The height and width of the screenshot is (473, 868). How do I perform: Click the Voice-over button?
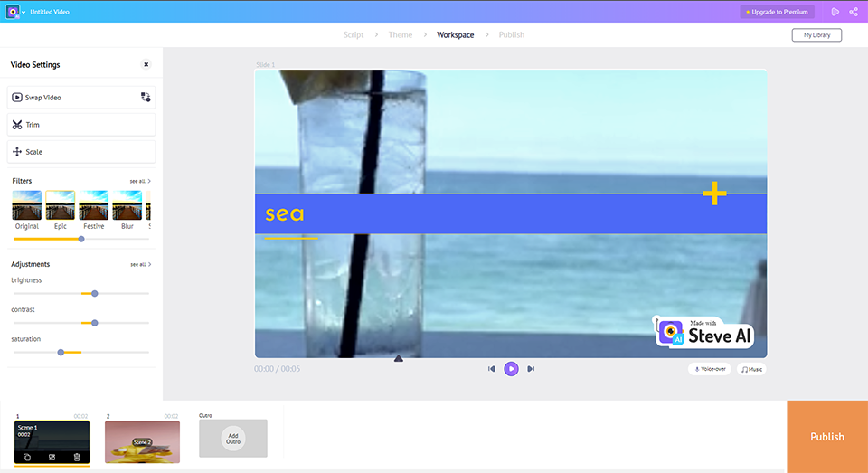[710, 369]
